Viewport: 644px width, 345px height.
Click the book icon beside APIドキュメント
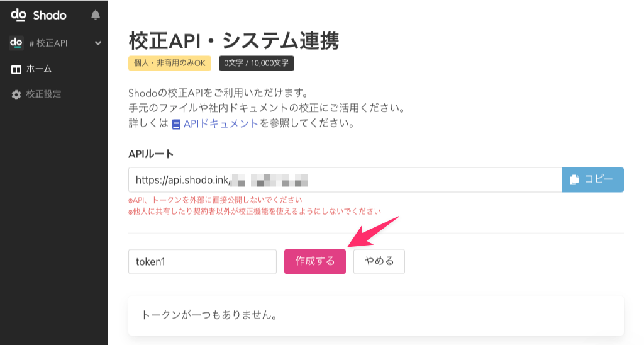(176, 124)
